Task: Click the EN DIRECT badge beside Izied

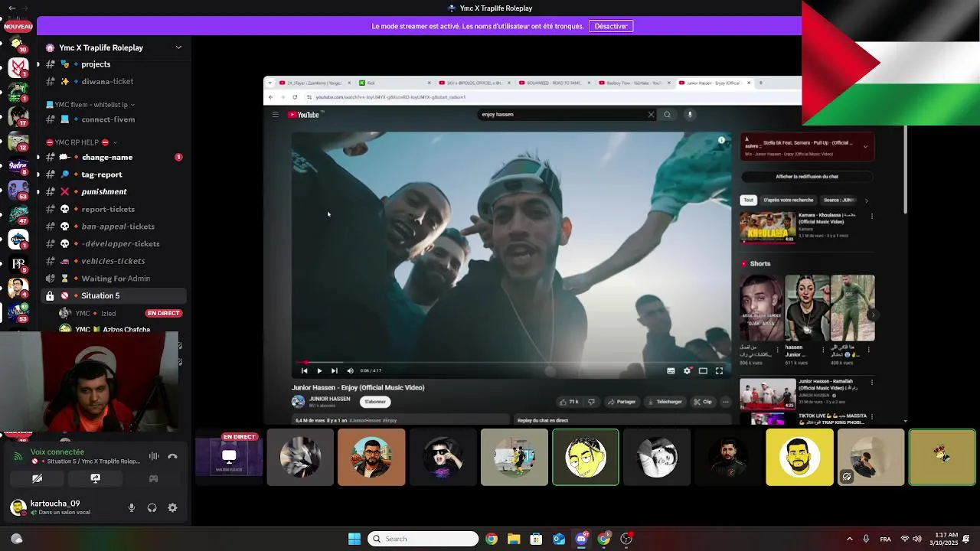Action: point(164,313)
